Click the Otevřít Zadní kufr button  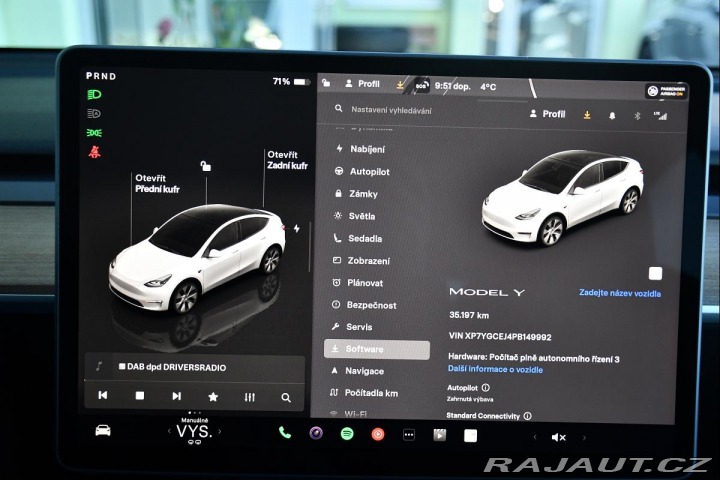(287, 160)
